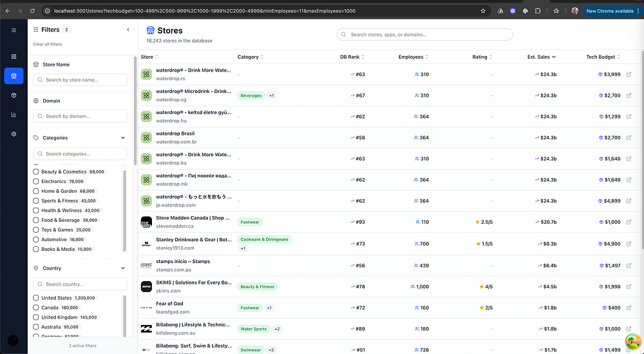Check the Toys & Games category

pos(35,230)
